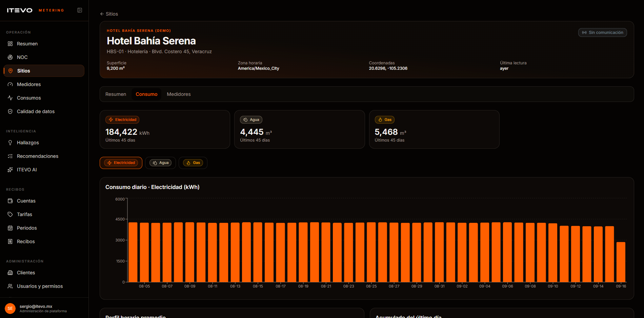The image size is (644, 318).
Task: Click the 09-10 electricity bar
Action: 553,253
